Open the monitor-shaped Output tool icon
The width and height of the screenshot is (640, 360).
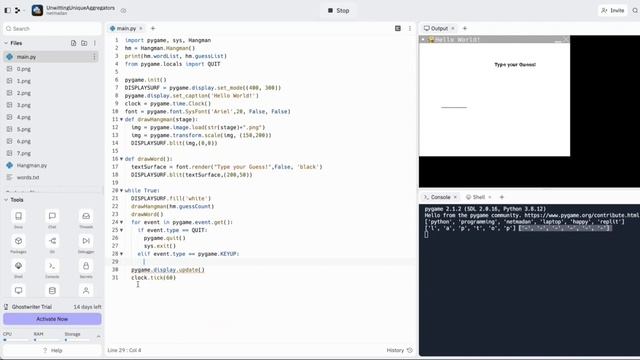pyautogui.click(x=18, y=291)
